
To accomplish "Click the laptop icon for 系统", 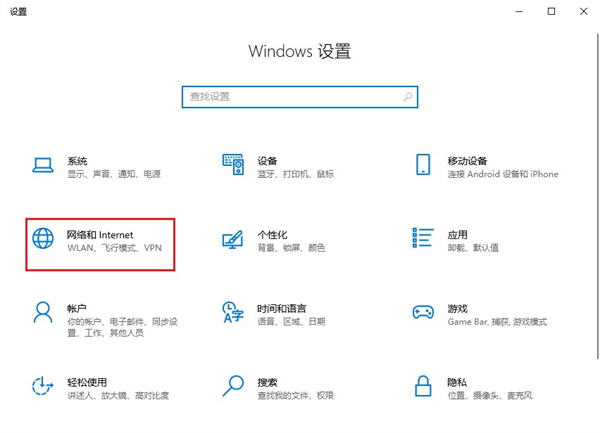I will click(x=42, y=166).
